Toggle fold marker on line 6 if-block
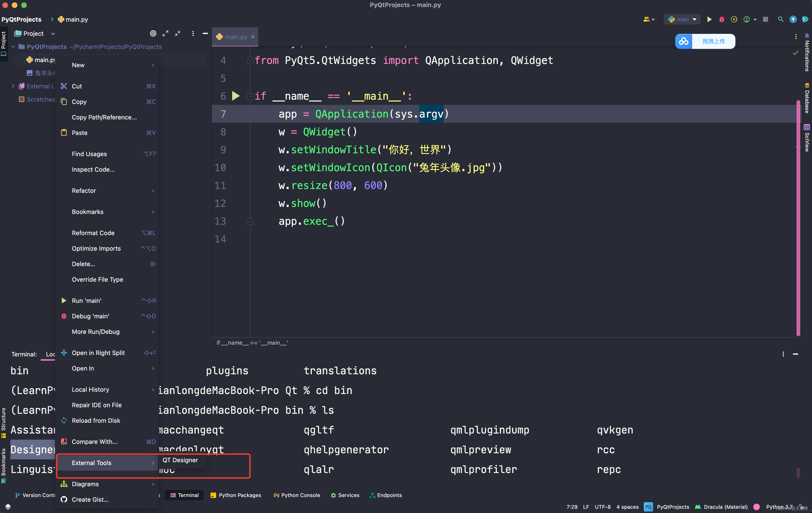812x513 pixels. [x=250, y=97]
